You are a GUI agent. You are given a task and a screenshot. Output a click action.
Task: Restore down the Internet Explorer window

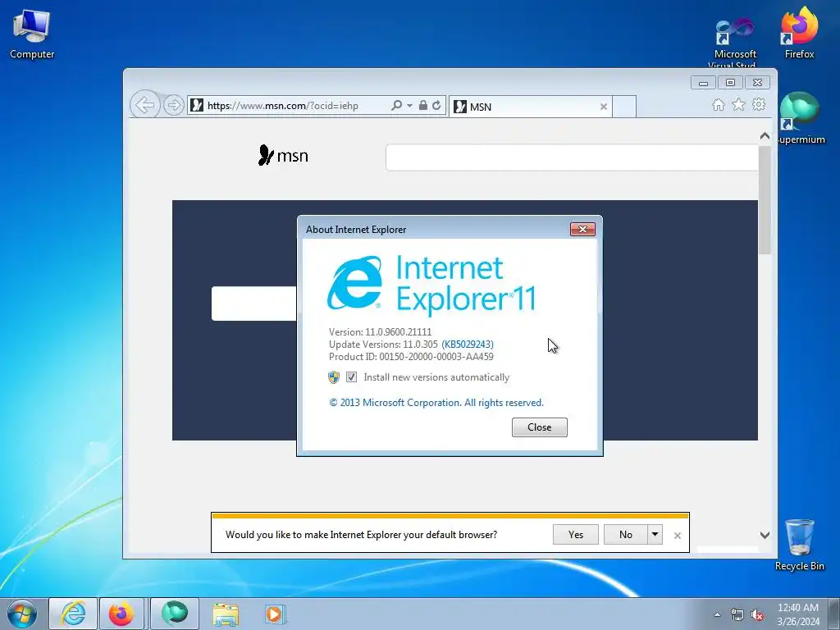tap(730, 83)
